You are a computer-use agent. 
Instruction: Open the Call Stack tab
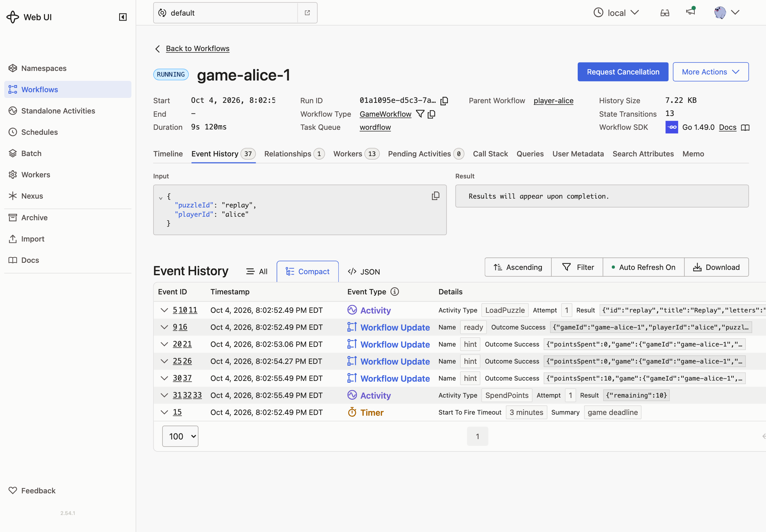pyautogui.click(x=490, y=154)
